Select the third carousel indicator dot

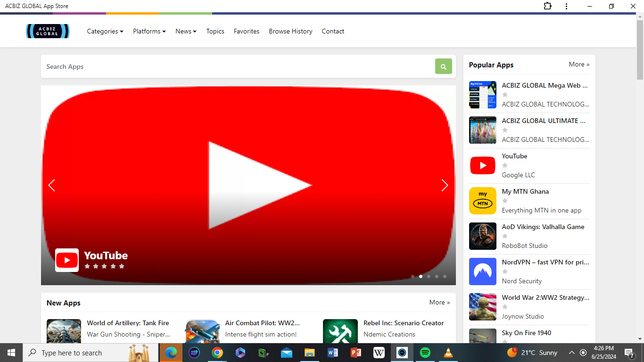click(429, 277)
